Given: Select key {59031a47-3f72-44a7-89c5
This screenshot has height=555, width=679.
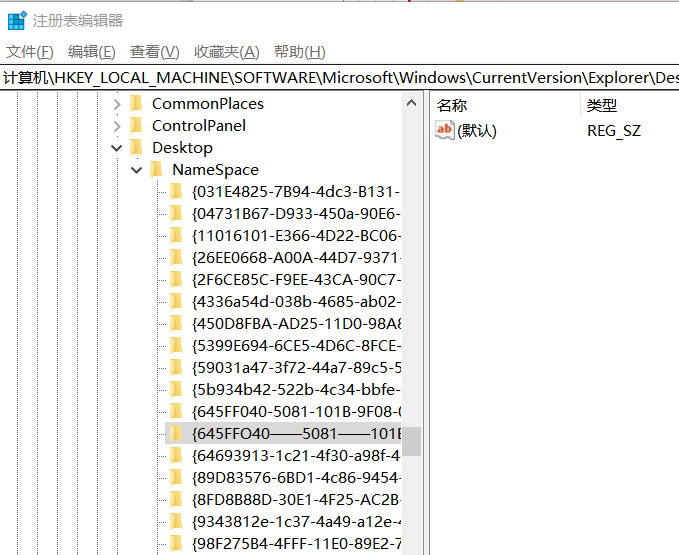Looking at the screenshot, I should pyautogui.click(x=296, y=368).
